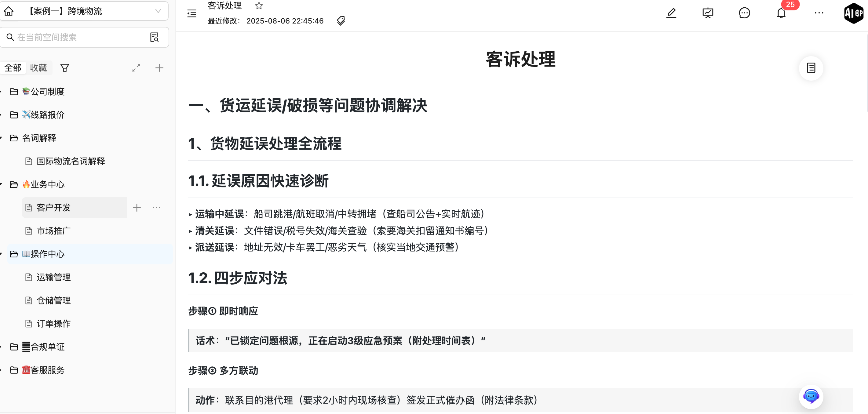868x414 pixels.
Task: Open notifications bell with 25 badge
Action: pyautogui.click(x=781, y=13)
